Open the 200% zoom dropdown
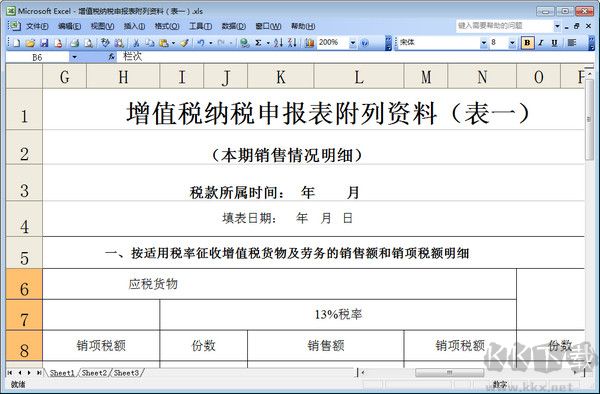The height and width of the screenshot is (394, 600). point(353,43)
